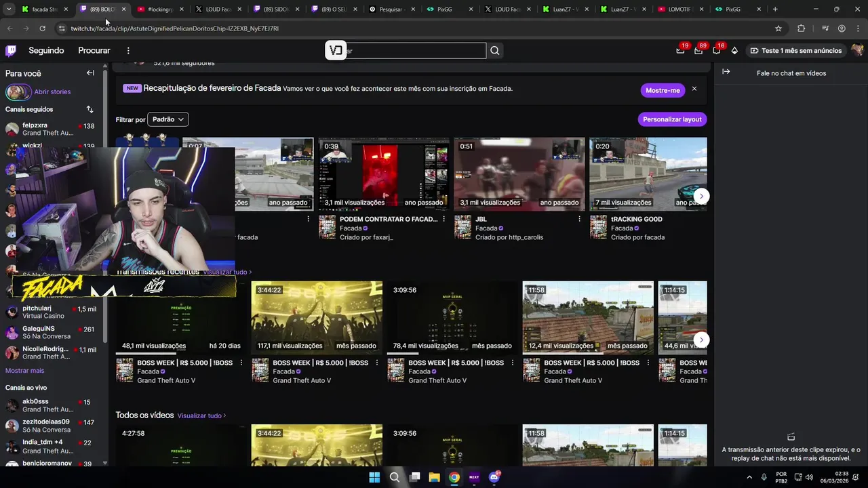Play the 0:39 red clip thumbnail
The width and height of the screenshot is (868, 488).
pyautogui.click(x=384, y=174)
